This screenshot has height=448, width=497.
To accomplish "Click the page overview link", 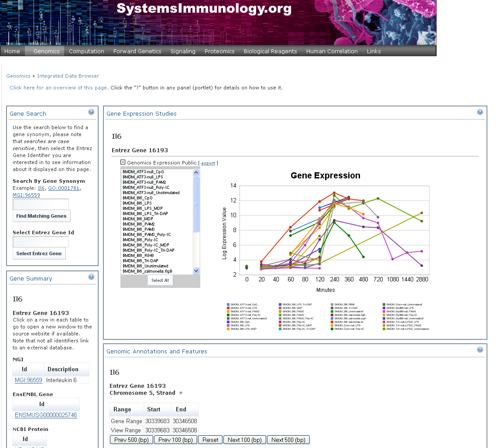I will point(58,88).
